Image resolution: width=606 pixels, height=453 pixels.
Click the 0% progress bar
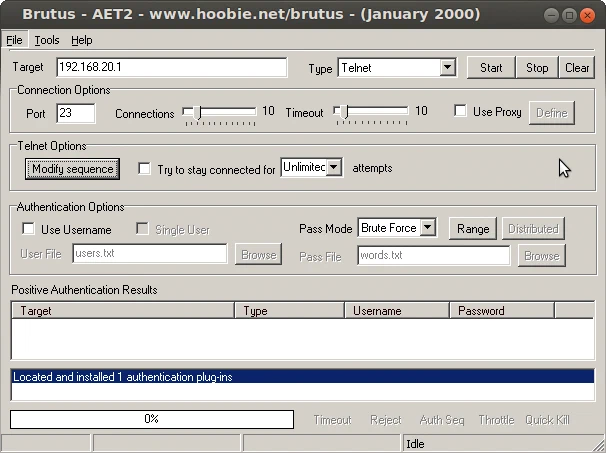(152, 419)
